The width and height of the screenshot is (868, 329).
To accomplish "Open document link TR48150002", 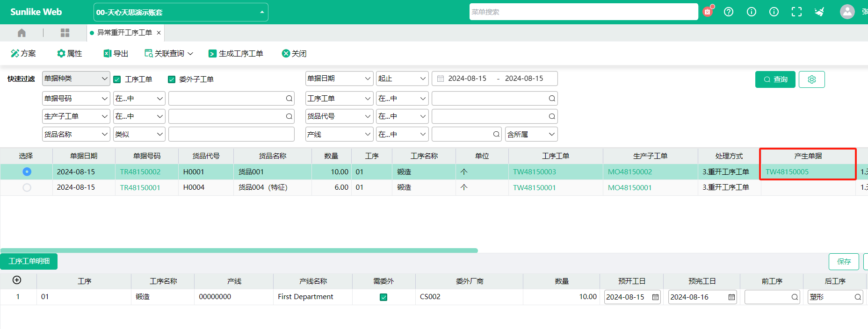I will pos(140,172).
